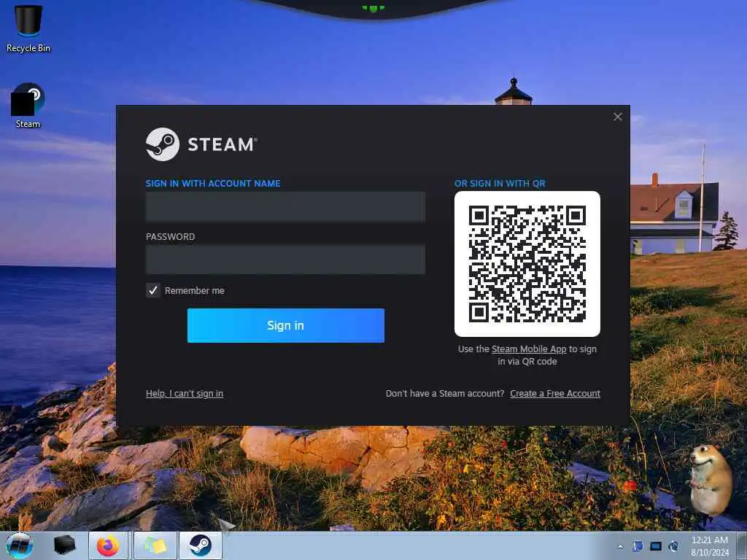Click the globe clock tray icon
The width and height of the screenshot is (747, 560).
[673, 546]
